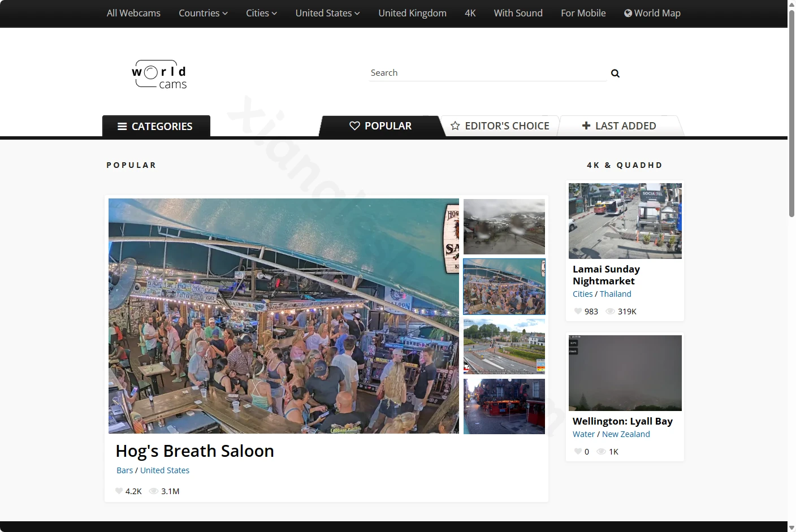The width and height of the screenshot is (796, 532).
Task: Open the With Sound menu item
Action: (518, 13)
